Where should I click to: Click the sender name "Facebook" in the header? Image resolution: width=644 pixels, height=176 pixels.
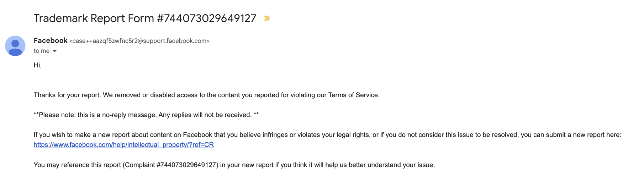(x=51, y=40)
